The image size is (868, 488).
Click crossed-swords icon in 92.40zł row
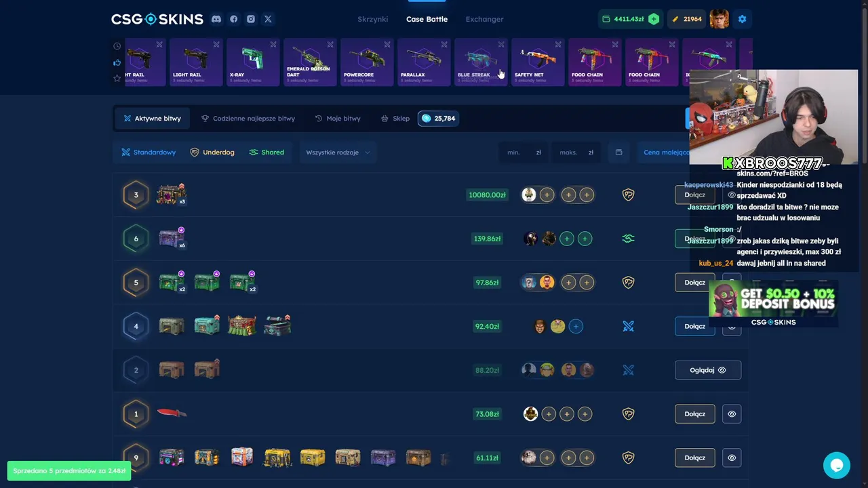[628, 327]
